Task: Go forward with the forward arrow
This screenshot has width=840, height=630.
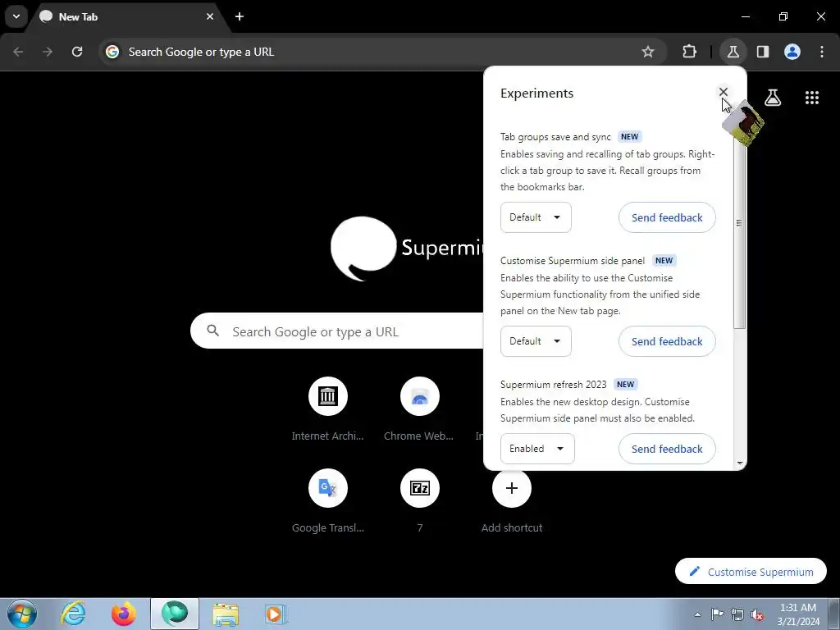Action: point(48,52)
